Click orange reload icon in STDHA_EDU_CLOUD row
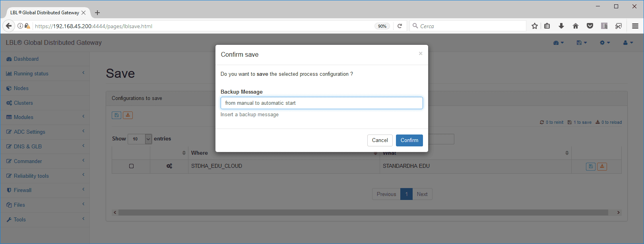Image resolution: width=644 pixels, height=244 pixels. 602,167
